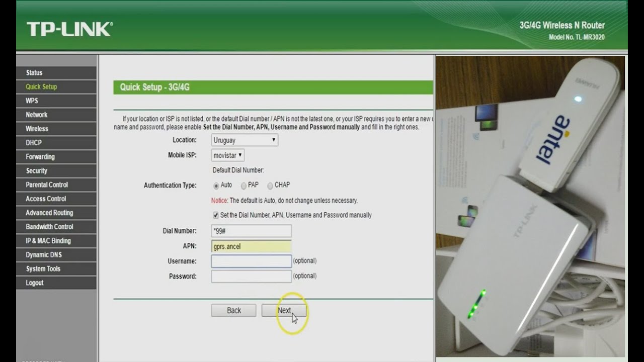Screen dimensions: 644x362
Task: Click Logout in the sidebar
Action: pos(56,283)
